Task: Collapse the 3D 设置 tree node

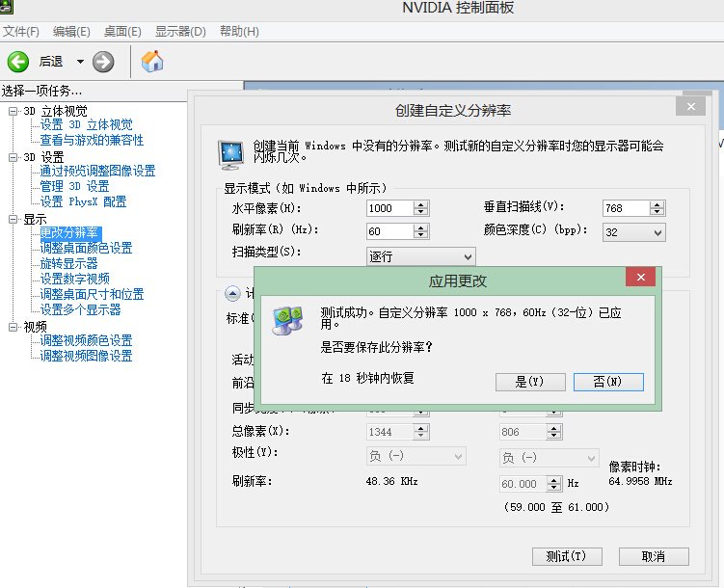Action: point(13,157)
